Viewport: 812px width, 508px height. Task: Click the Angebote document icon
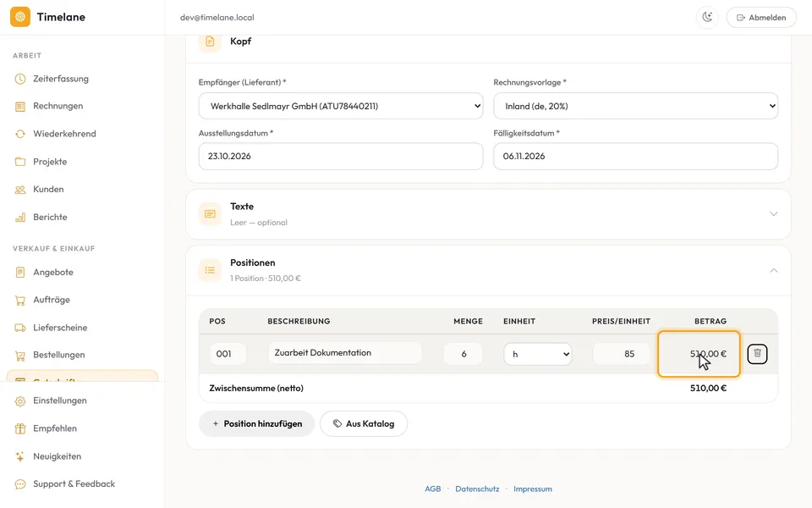[20, 272]
